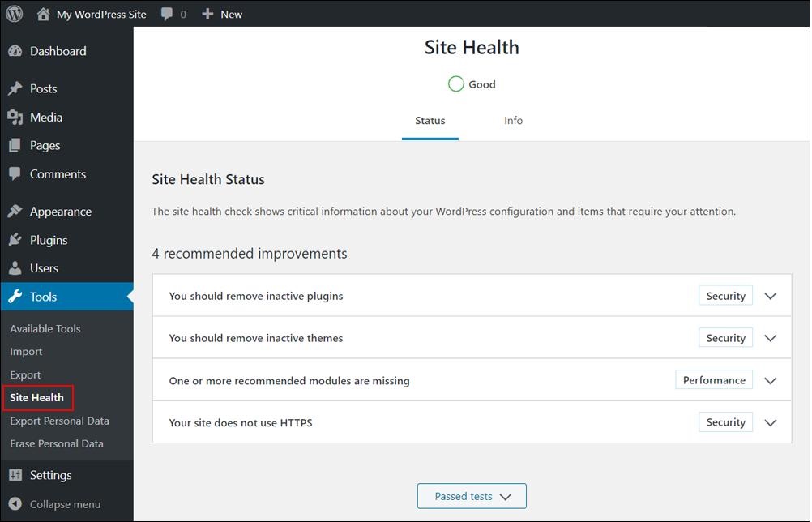The height and width of the screenshot is (522, 812).
Task: Go to Media in the sidebar
Action: (x=46, y=118)
